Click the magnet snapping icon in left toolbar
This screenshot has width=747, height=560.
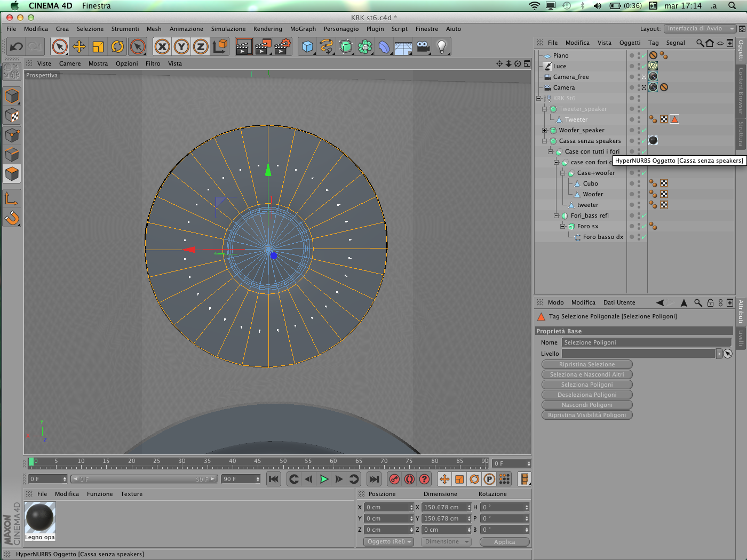(12, 218)
